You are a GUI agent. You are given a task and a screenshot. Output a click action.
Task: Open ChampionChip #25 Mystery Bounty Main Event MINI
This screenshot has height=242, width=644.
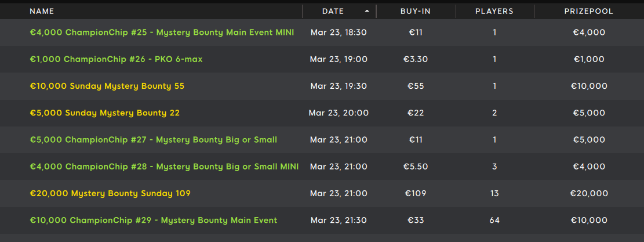[x=162, y=32]
